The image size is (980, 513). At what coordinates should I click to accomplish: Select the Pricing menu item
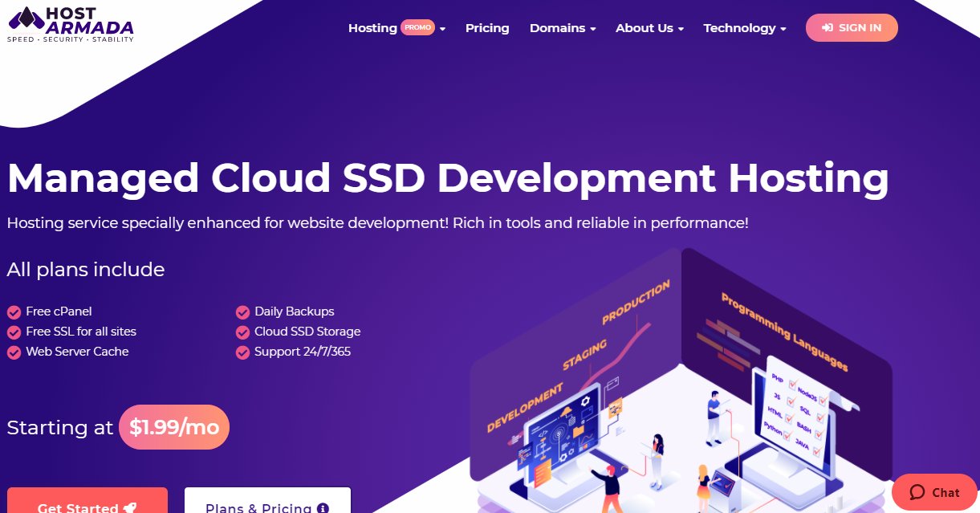(x=487, y=27)
